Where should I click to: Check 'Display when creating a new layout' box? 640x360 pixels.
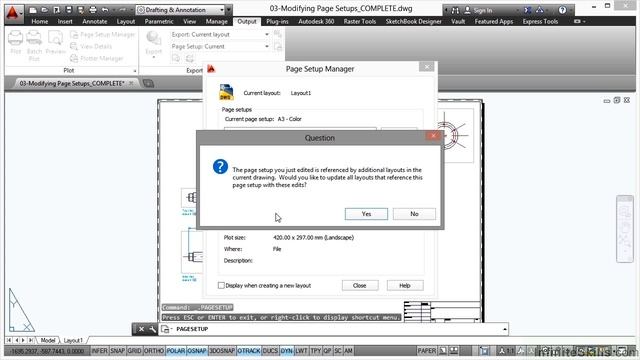click(221, 285)
